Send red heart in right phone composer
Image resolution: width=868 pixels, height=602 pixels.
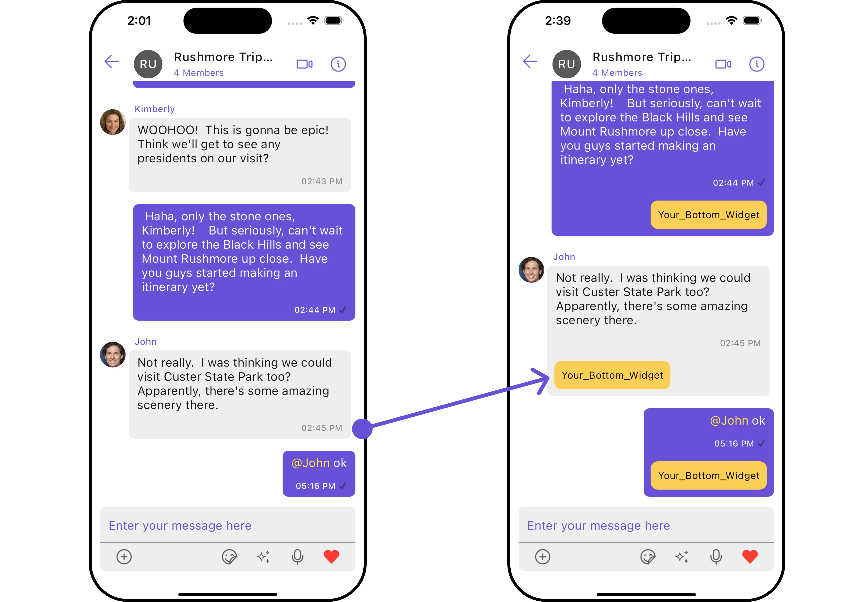click(x=750, y=557)
